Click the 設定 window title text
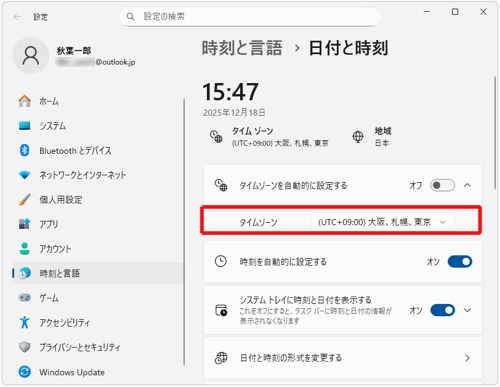This screenshot has width=500, height=387. 41,17
